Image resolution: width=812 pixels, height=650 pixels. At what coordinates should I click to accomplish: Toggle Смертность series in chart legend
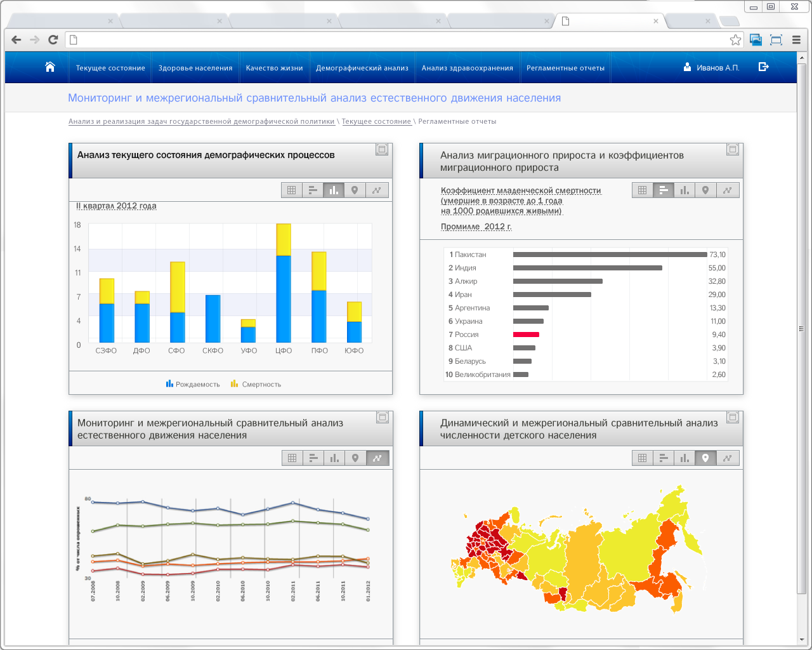tap(256, 384)
